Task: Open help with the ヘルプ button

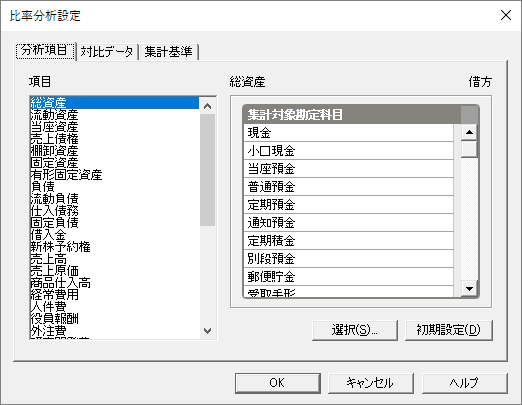Action: coord(464,383)
